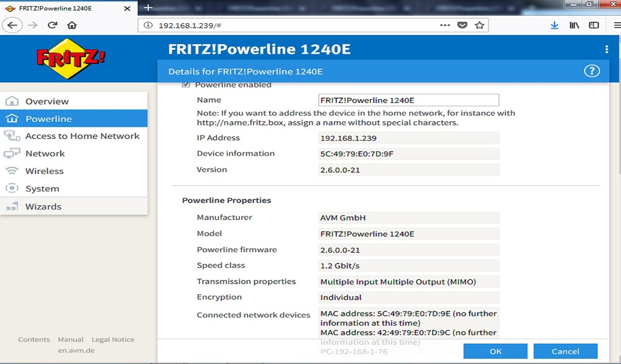The image size is (621, 364).
Task: Open the Manual link
Action: 71,340
